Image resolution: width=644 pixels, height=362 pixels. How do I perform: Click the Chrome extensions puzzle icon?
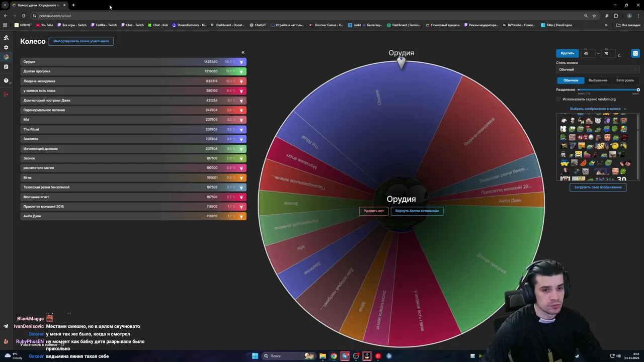point(616,16)
